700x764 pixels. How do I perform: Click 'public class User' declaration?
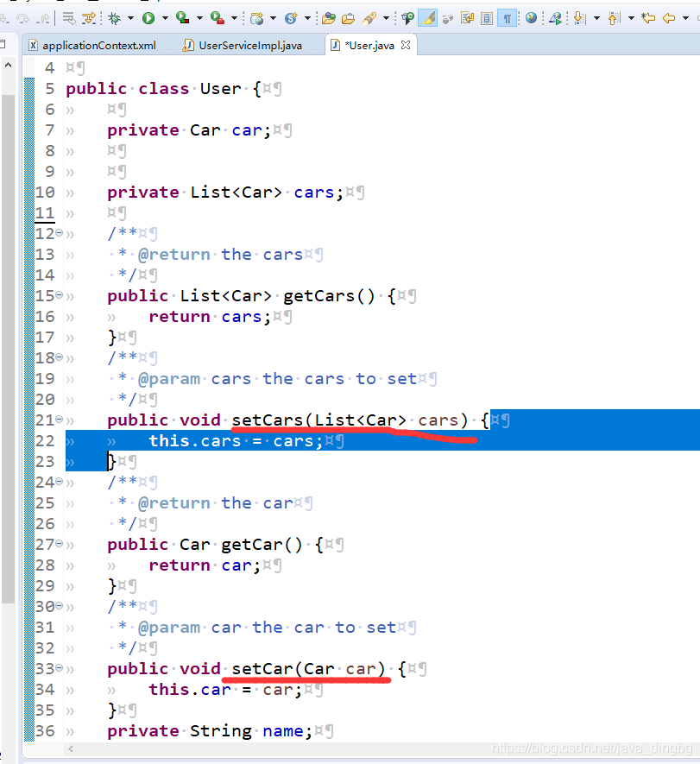(x=154, y=89)
